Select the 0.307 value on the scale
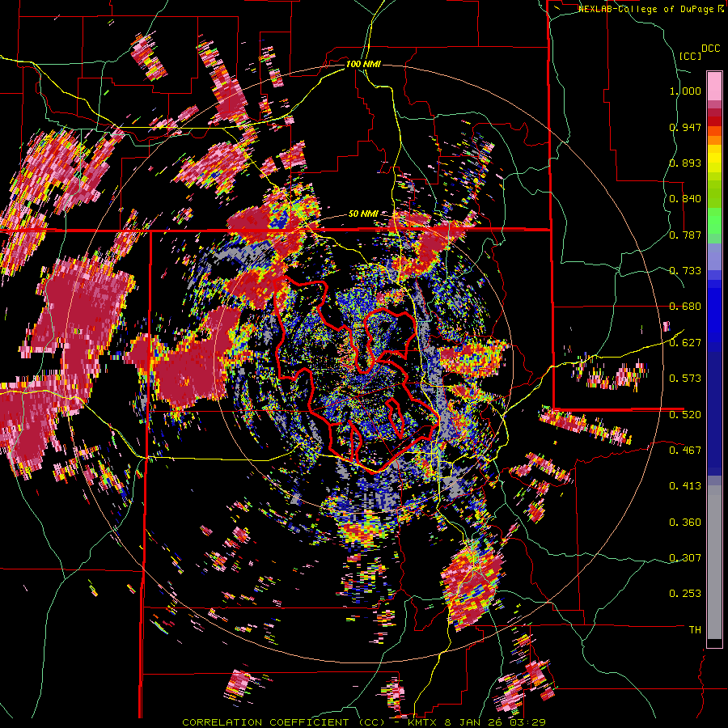The image size is (728, 728). click(685, 558)
